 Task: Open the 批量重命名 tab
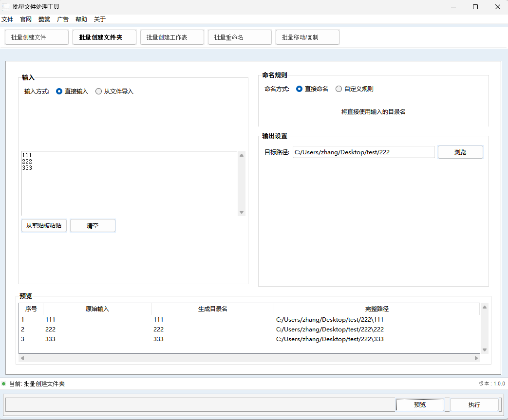click(x=240, y=37)
